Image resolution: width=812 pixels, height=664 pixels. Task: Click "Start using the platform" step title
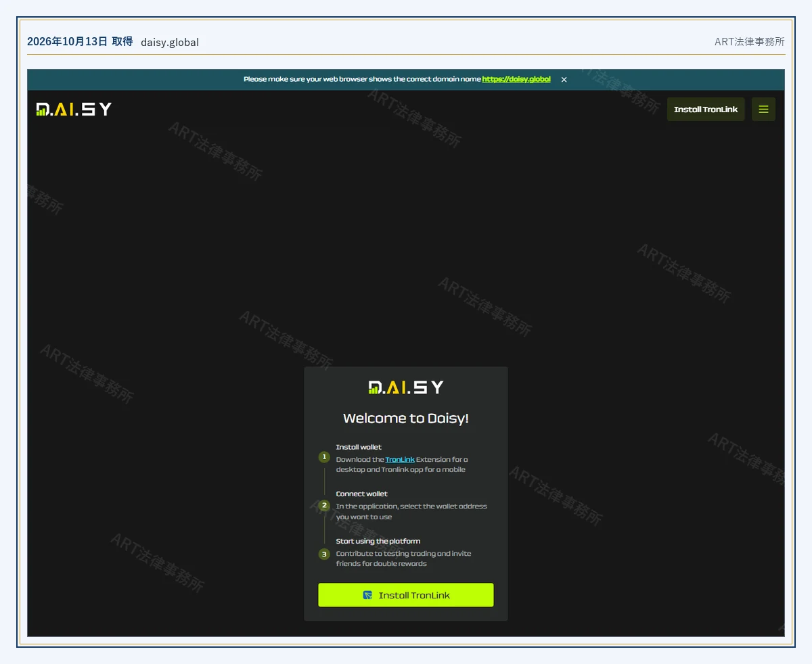pos(378,541)
